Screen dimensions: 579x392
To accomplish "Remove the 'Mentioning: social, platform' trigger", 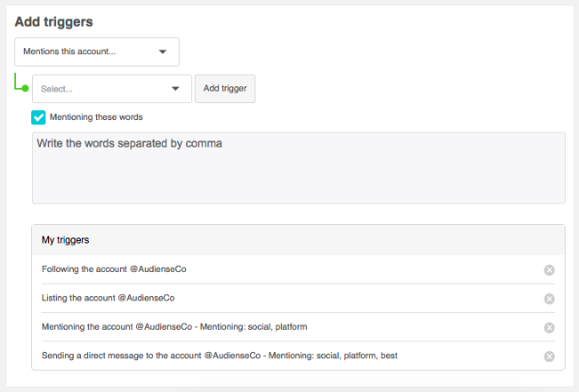I will [549, 327].
